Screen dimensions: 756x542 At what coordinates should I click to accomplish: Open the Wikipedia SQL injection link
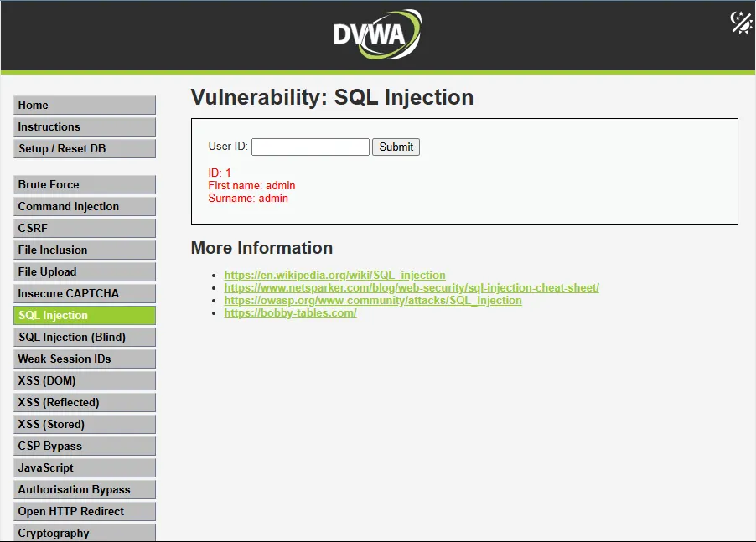click(334, 275)
